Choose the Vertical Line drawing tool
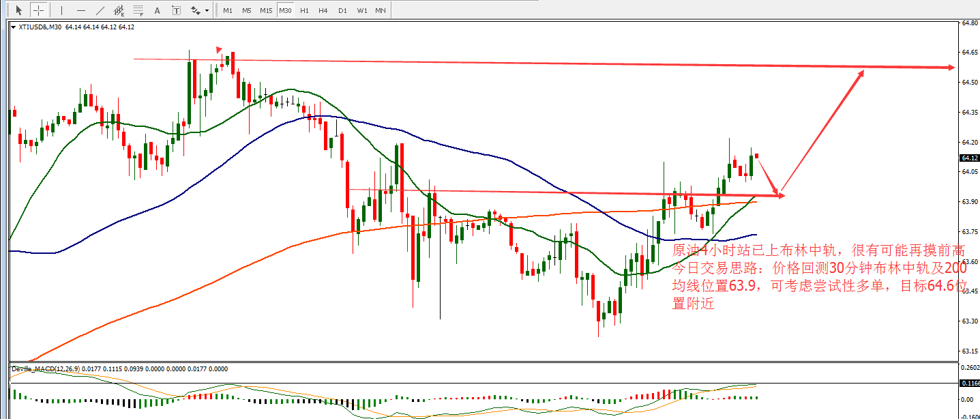This screenshot has height=419, width=980. pyautogui.click(x=62, y=10)
